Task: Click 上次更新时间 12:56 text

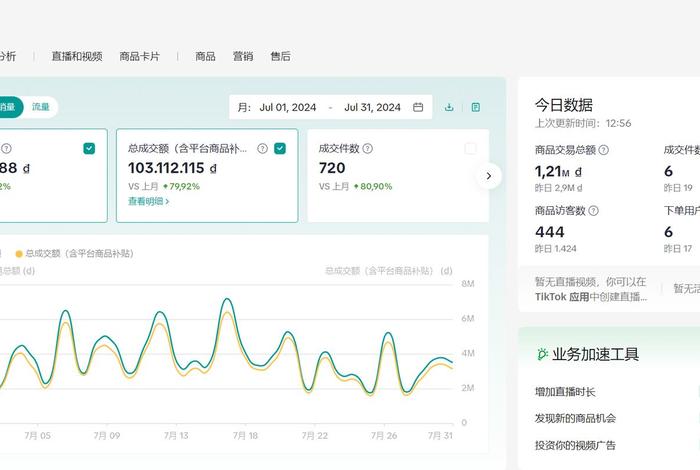Action: point(583,123)
